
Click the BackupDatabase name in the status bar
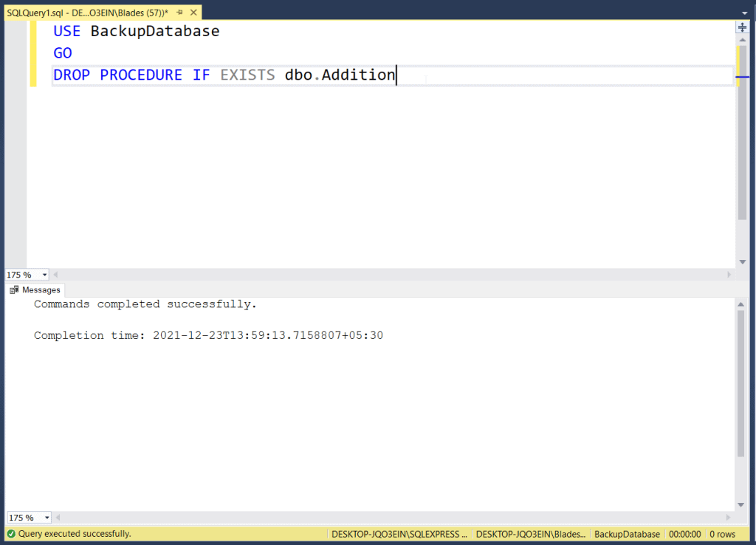click(627, 533)
